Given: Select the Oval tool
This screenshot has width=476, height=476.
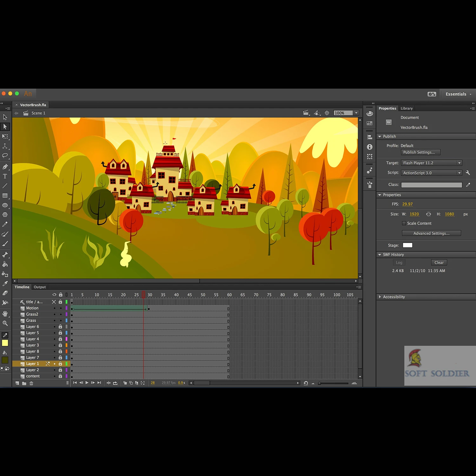Looking at the screenshot, I should [5, 205].
